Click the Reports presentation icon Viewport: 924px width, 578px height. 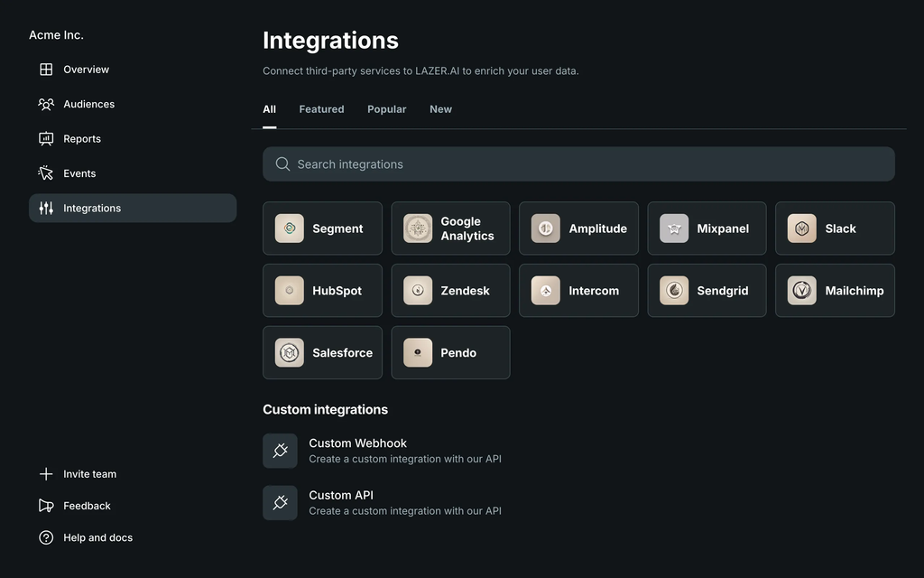pos(46,139)
